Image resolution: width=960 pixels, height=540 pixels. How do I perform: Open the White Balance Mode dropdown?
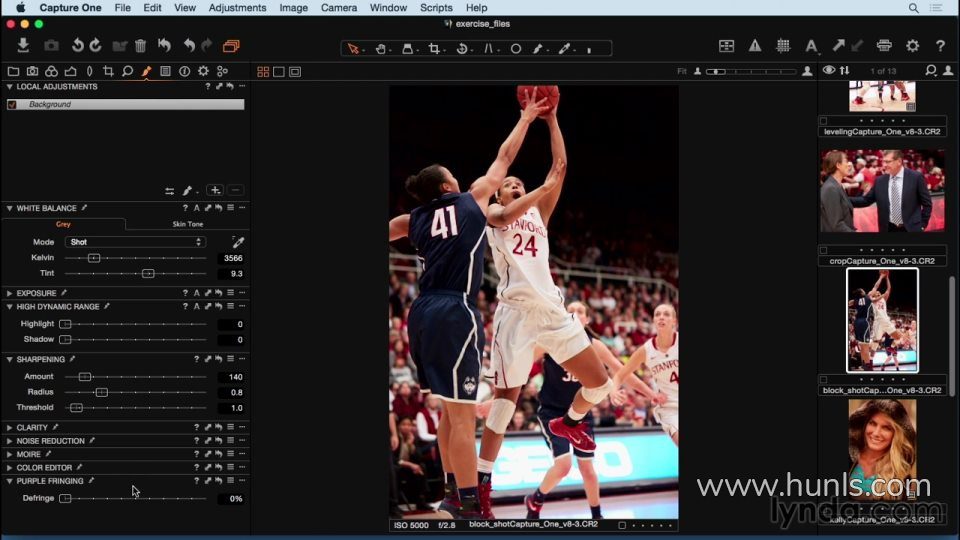click(135, 242)
